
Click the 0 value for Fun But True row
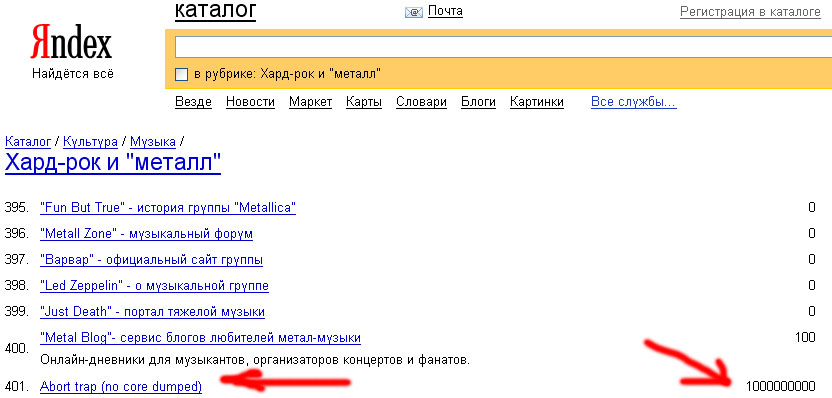click(812, 207)
